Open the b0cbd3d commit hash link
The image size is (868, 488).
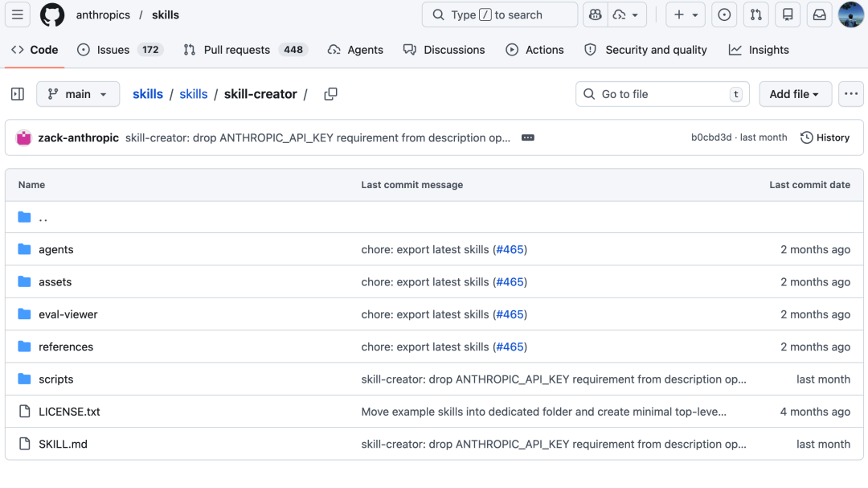pos(711,137)
